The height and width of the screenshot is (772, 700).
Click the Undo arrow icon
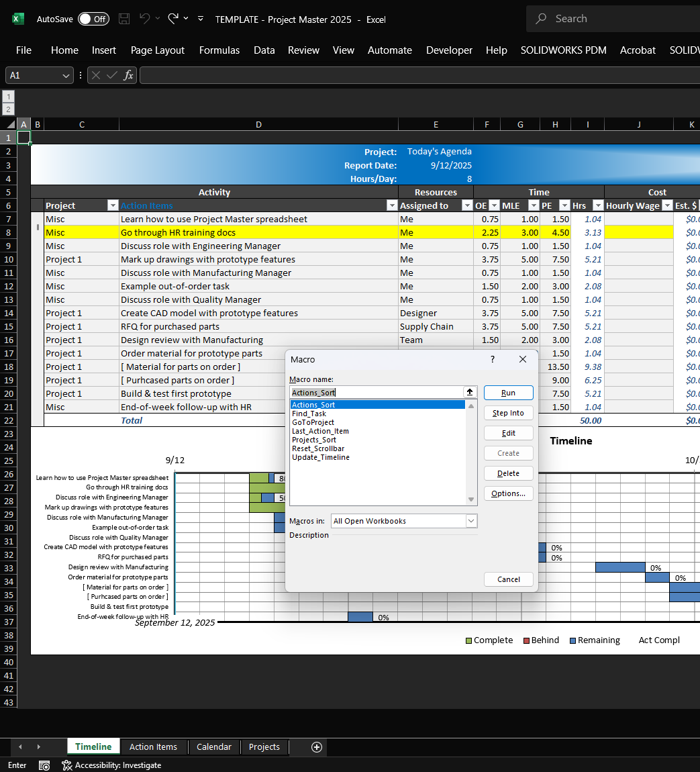(145, 19)
